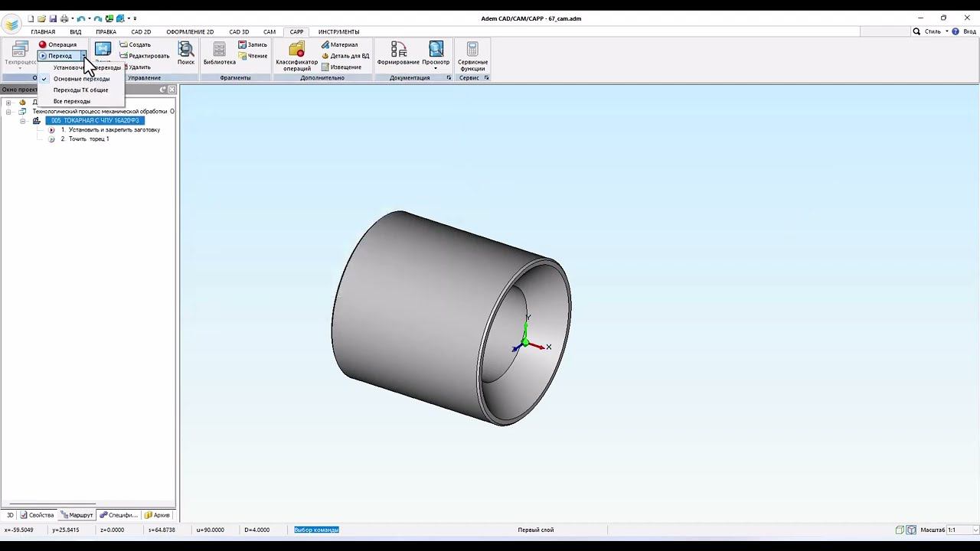Click the Переход button in the ribbon
This screenshot has height=551, width=980.
click(x=57, y=56)
